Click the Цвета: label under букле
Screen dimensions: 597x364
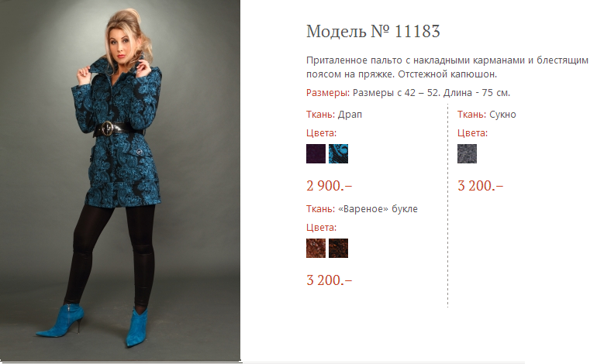pos(321,228)
